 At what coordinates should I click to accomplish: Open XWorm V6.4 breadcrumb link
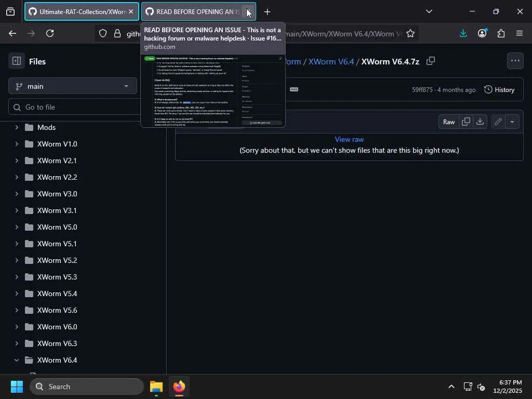(331, 61)
